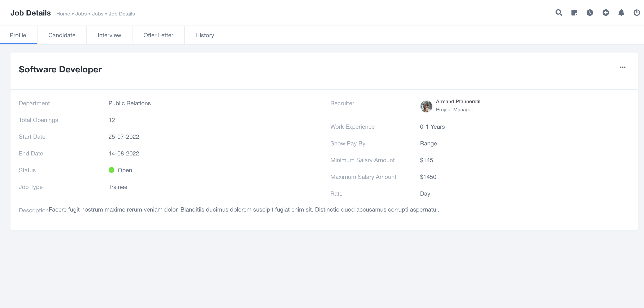Click the power logout icon
This screenshot has height=308, width=644.
tap(636, 13)
